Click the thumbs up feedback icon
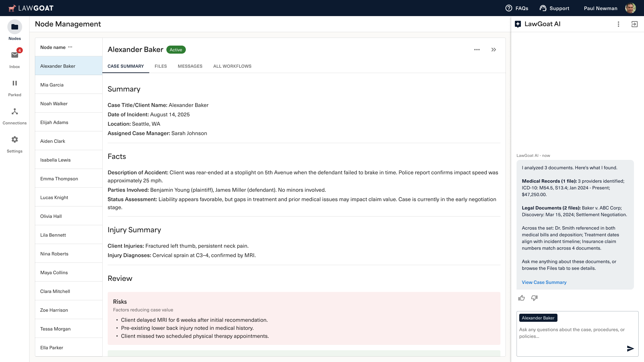The image size is (644, 362). pyautogui.click(x=521, y=298)
